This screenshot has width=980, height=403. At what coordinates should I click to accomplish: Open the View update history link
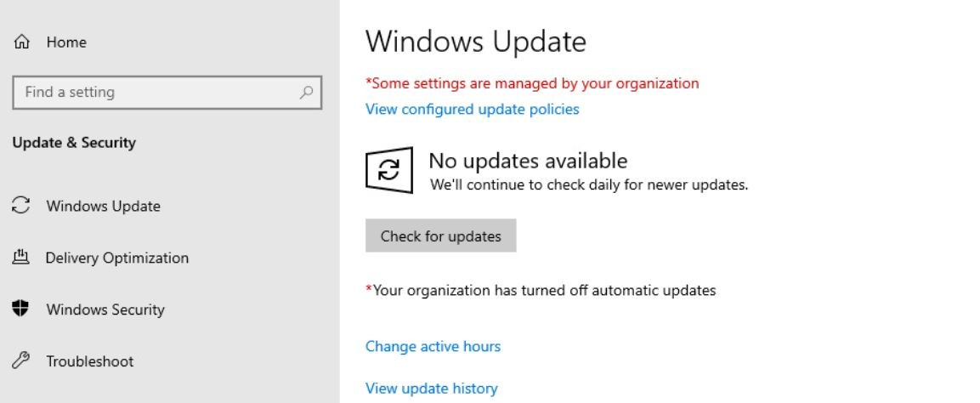[431, 388]
